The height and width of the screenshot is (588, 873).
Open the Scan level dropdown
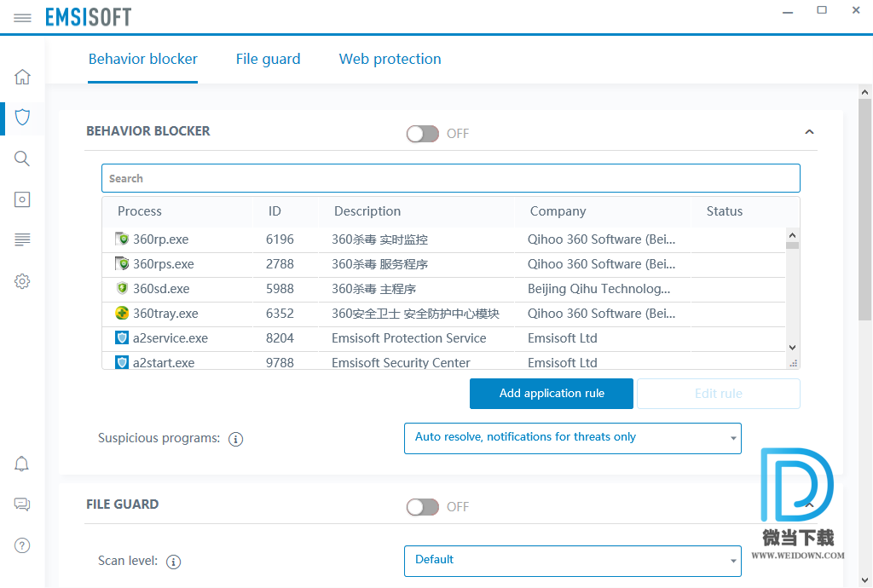[572, 561]
